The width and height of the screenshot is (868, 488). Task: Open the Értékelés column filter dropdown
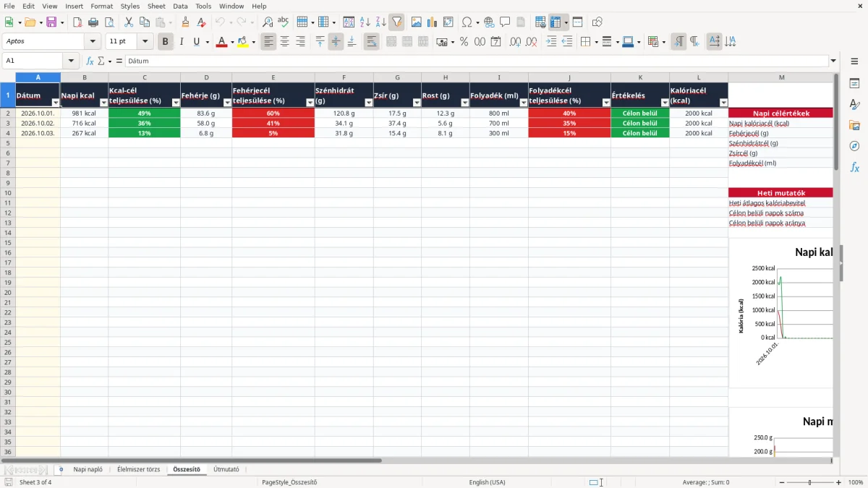(665, 103)
